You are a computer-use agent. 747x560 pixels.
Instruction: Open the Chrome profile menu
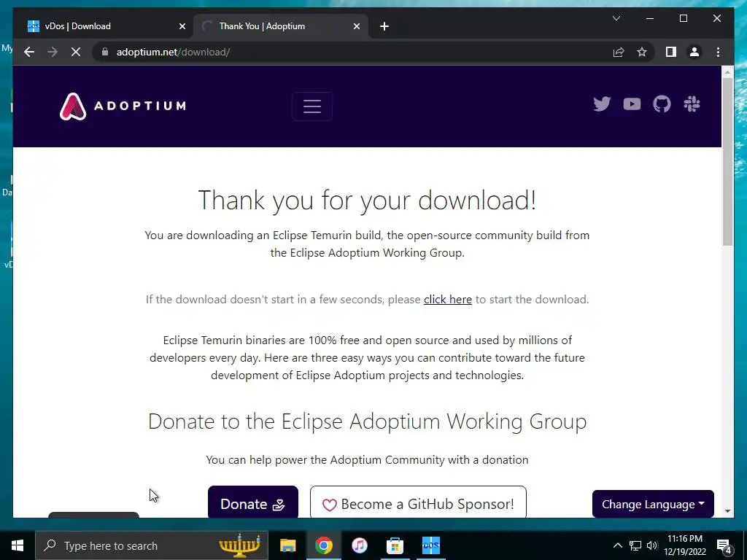[694, 52]
